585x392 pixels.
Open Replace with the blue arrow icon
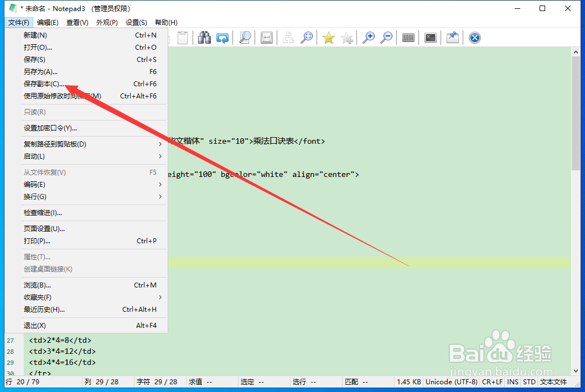[x=222, y=38]
